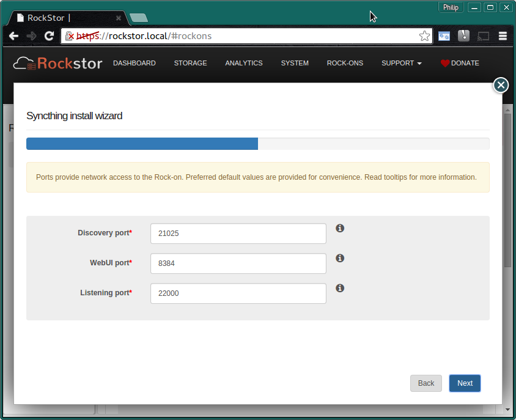
Task: Expand the Support dropdown menu
Action: (x=402, y=63)
